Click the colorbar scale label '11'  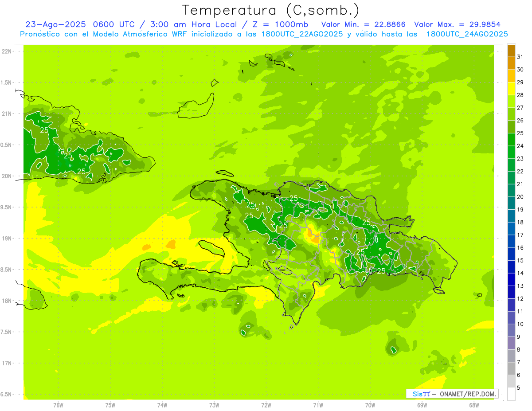520,312
